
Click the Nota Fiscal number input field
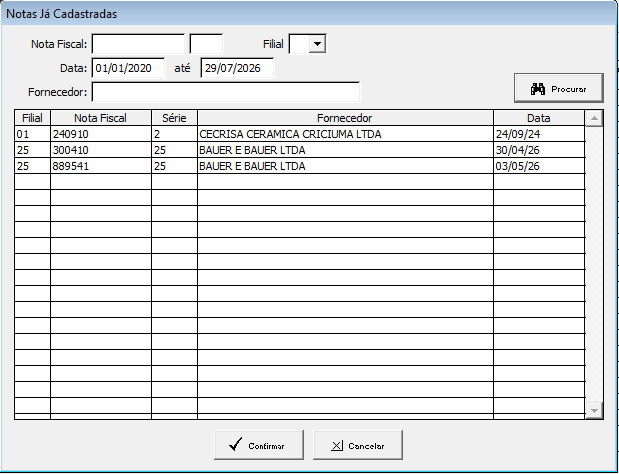pos(138,44)
